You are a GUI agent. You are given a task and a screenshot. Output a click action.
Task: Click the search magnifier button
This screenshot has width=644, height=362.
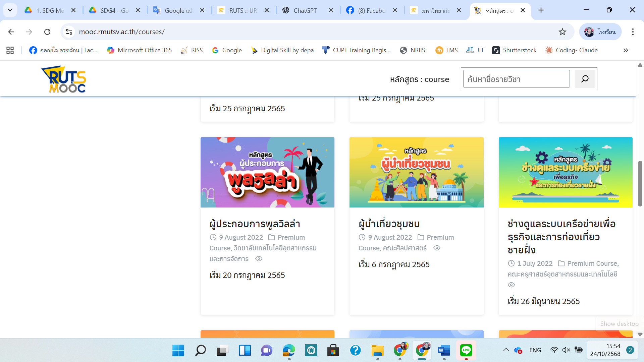click(x=585, y=79)
